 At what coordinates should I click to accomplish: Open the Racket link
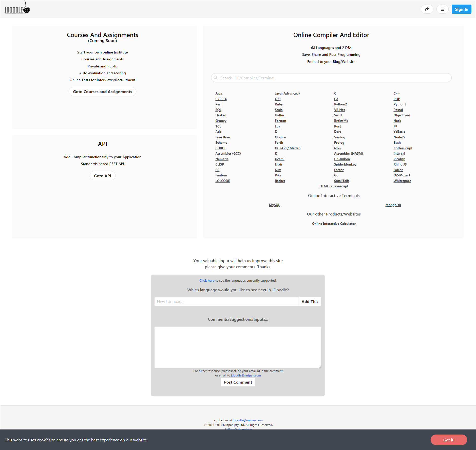[x=280, y=181]
